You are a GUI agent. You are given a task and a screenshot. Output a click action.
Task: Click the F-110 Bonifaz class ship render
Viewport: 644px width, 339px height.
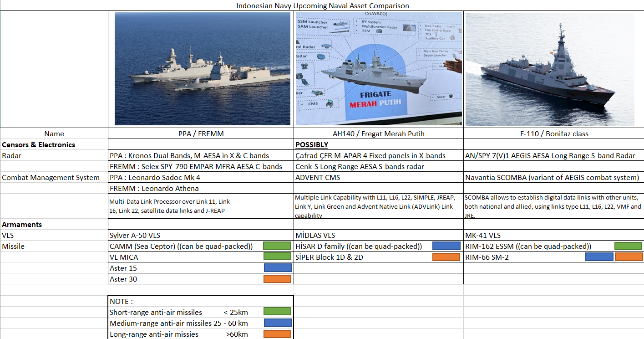pyautogui.click(x=549, y=70)
